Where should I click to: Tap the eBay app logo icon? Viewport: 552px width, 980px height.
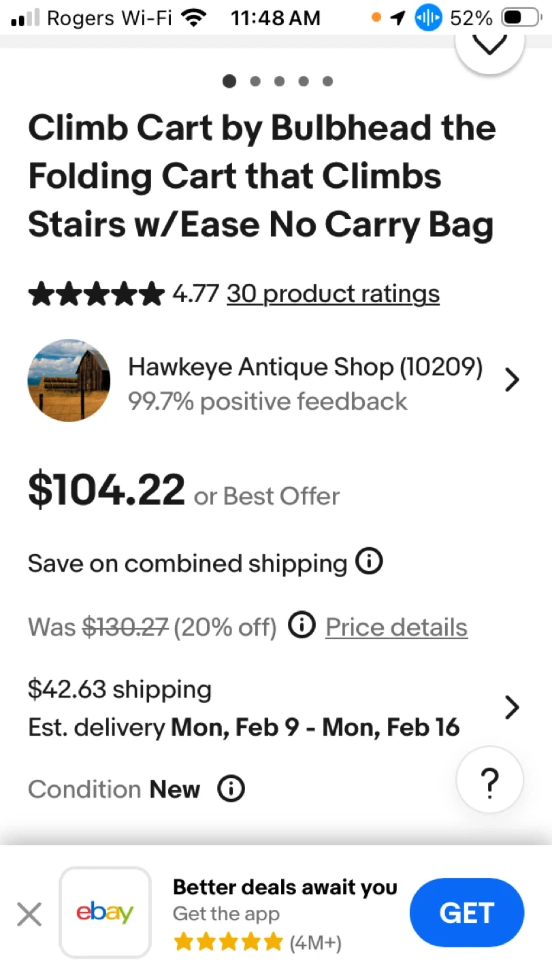[x=105, y=913]
